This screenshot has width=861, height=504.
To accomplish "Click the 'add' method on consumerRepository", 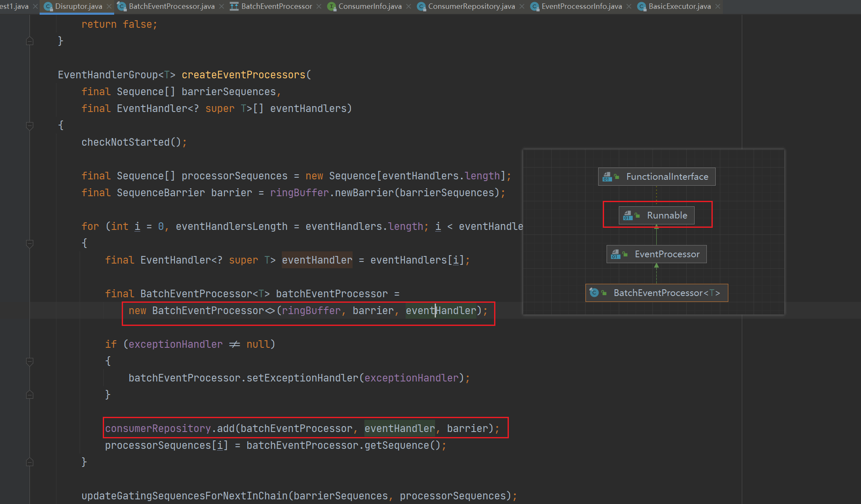I will pyautogui.click(x=226, y=429).
